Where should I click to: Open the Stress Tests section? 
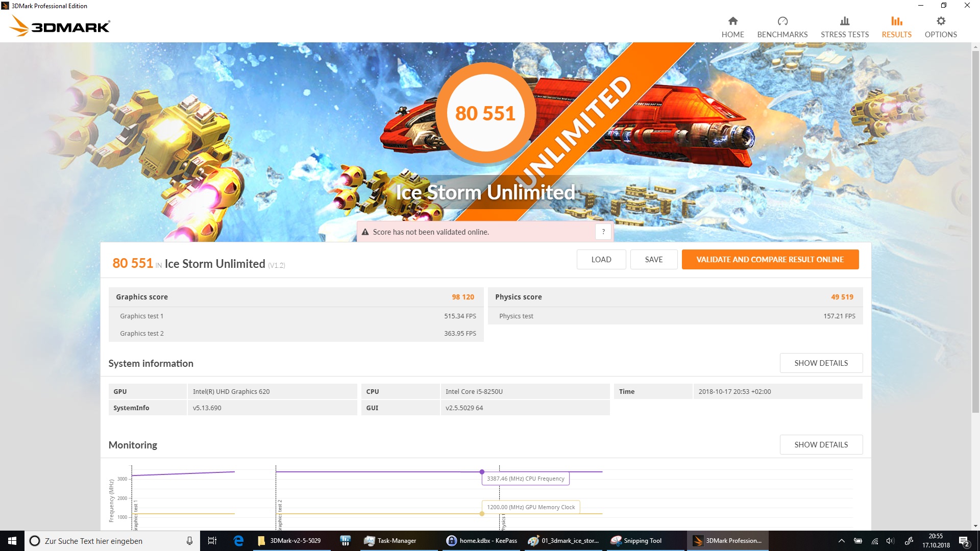[x=844, y=27]
